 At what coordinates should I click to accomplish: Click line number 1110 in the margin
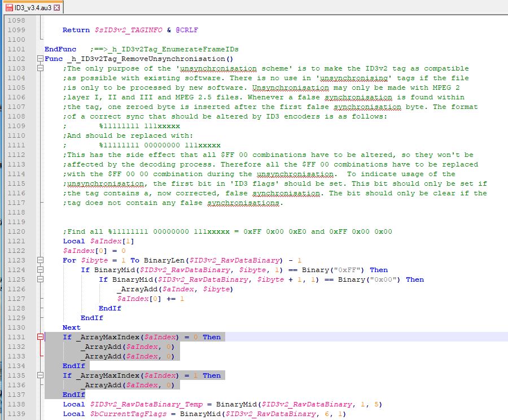(x=16, y=135)
